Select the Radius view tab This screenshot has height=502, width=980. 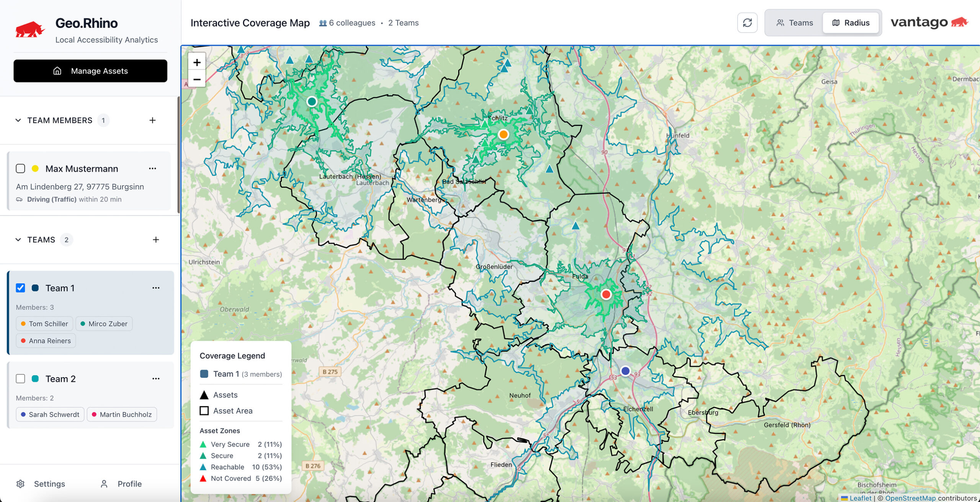(x=851, y=23)
